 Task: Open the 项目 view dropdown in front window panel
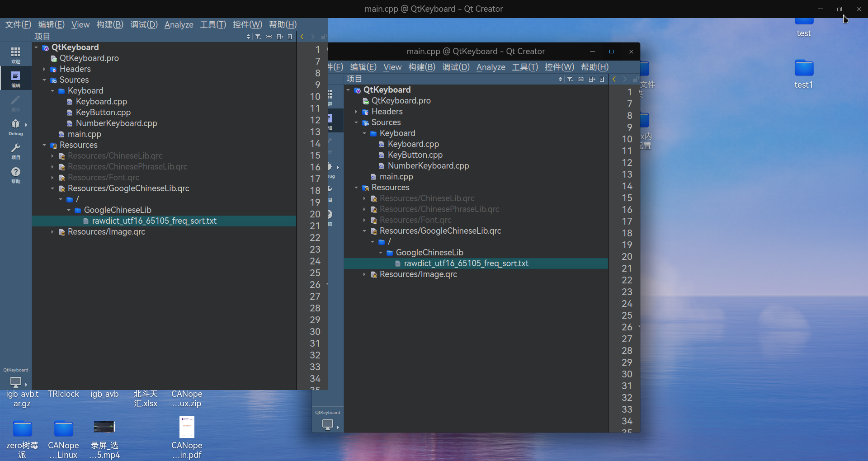[560, 79]
